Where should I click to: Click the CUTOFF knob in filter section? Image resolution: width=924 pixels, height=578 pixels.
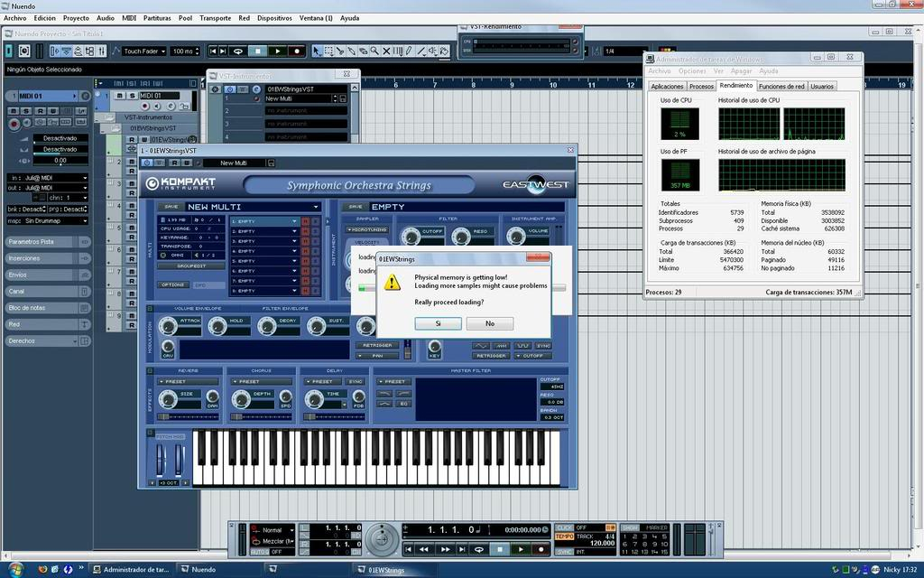411,237
